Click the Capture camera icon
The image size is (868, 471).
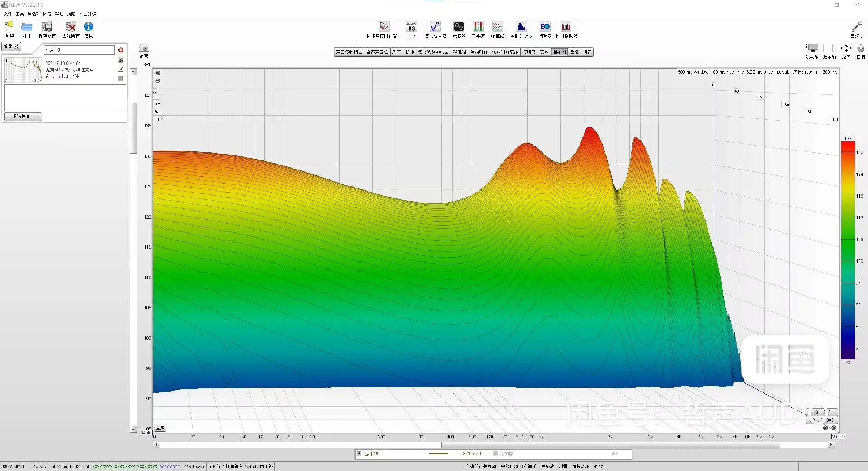tap(144, 48)
